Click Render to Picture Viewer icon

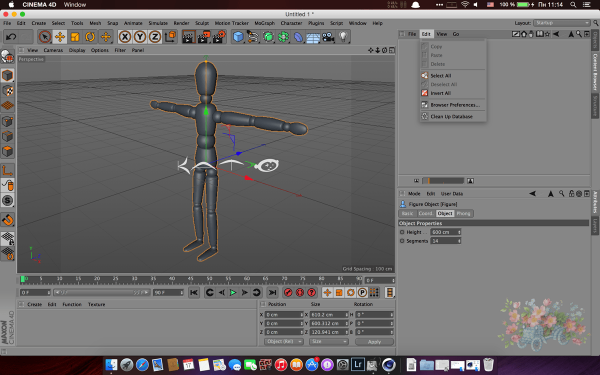203,37
